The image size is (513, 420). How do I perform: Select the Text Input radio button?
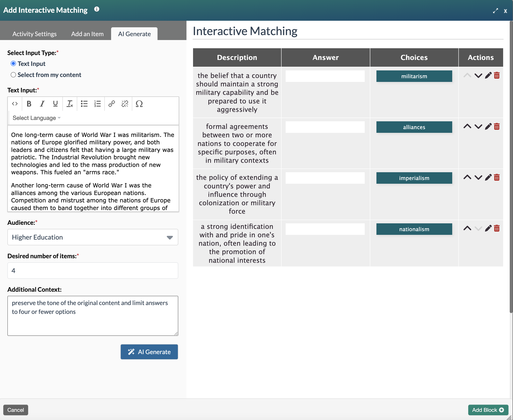coord(13,63)
